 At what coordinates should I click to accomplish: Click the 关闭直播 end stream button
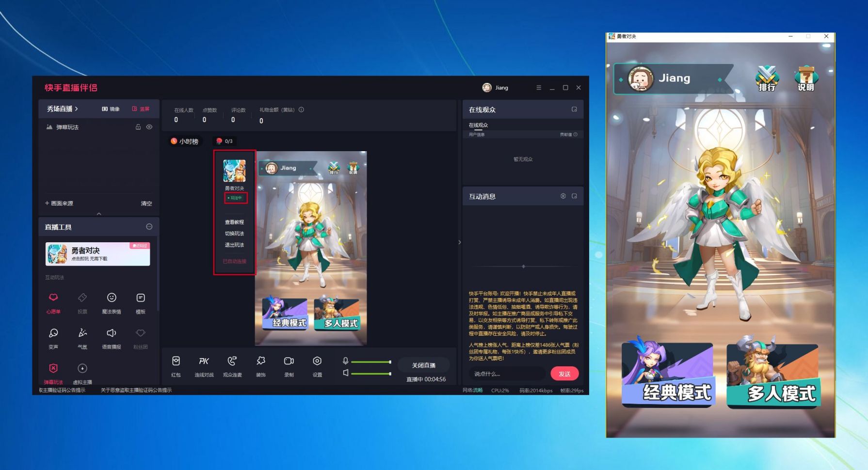[x=424, y=365]
